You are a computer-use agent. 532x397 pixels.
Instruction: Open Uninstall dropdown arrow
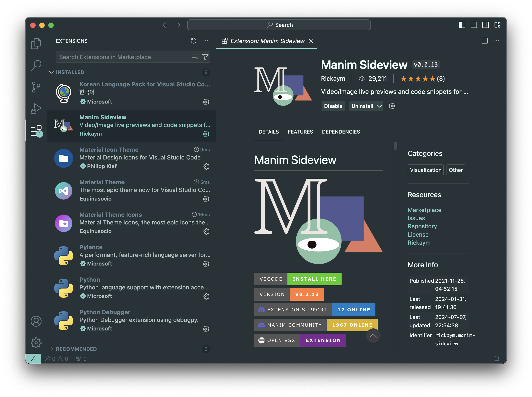pyautogui.click(x=379, y=106)
